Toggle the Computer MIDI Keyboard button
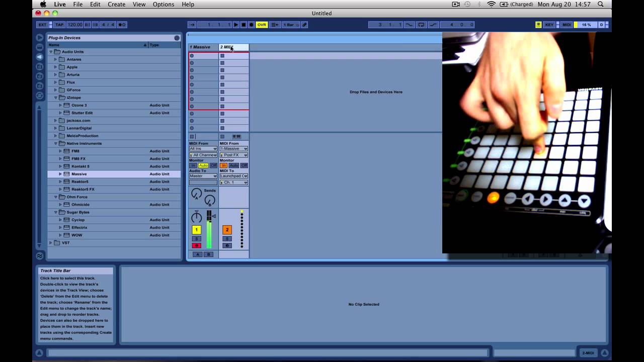The width and height of the screenshot is (644, 362). [538, 25]
